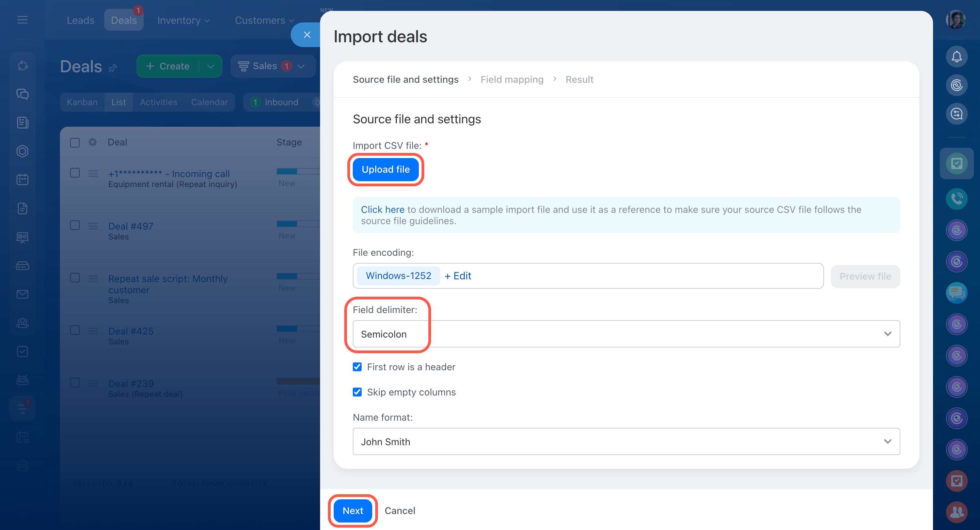This screenshot has height=530, width=980.
Task: Uncheck First row is a header
Action: point(357,367)
